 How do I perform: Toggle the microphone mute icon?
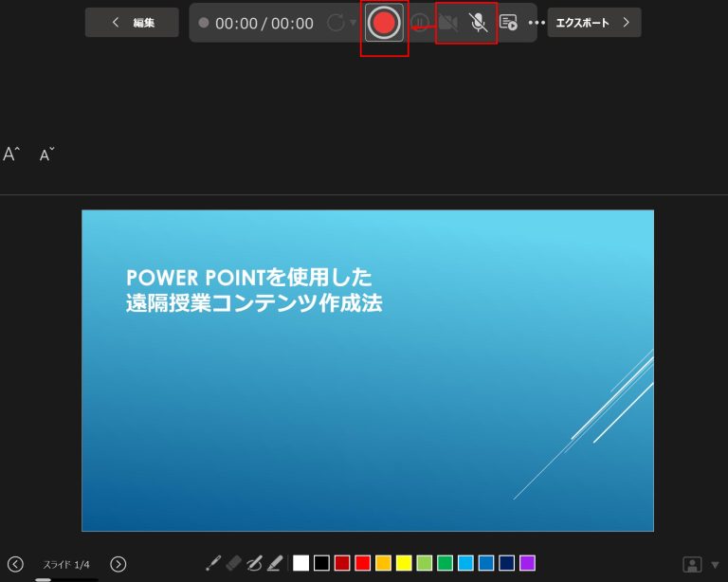[478, 23]
